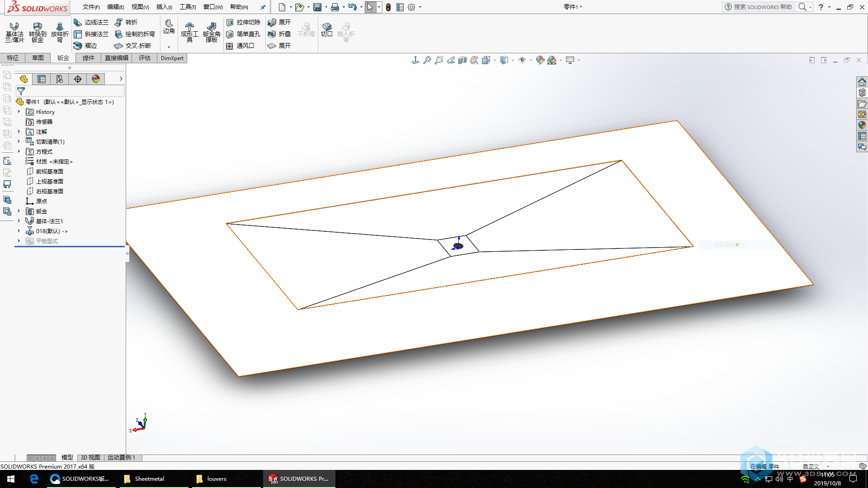Select the Lofted Bend (放样折弯) tool
This screenshot has width=868, height=488.
pos(60,32)
